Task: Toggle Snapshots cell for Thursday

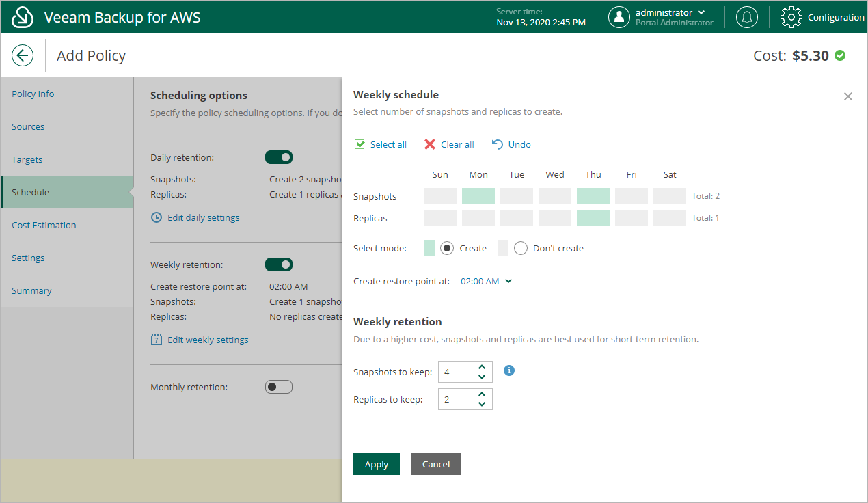Action: (593, 196)
